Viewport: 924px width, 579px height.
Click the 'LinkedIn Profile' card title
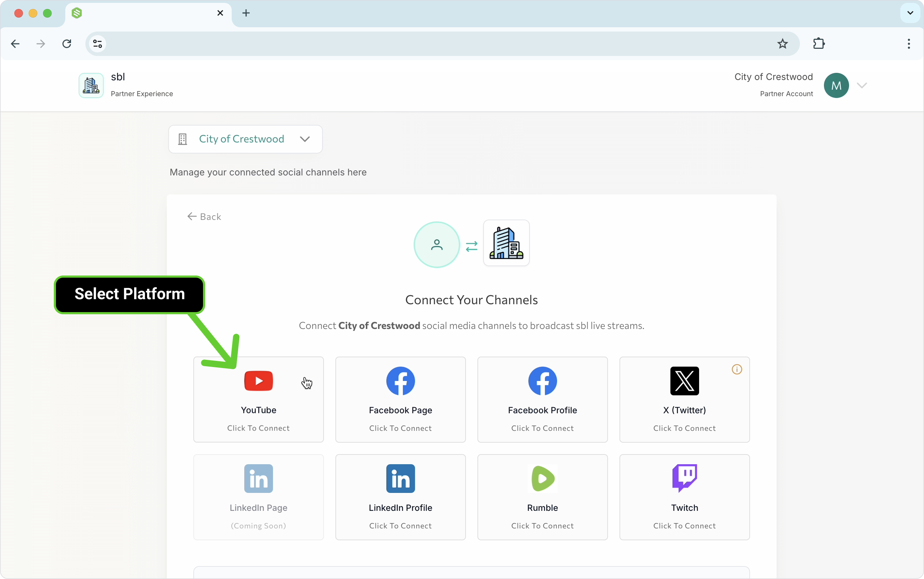(x=400, y=508)
